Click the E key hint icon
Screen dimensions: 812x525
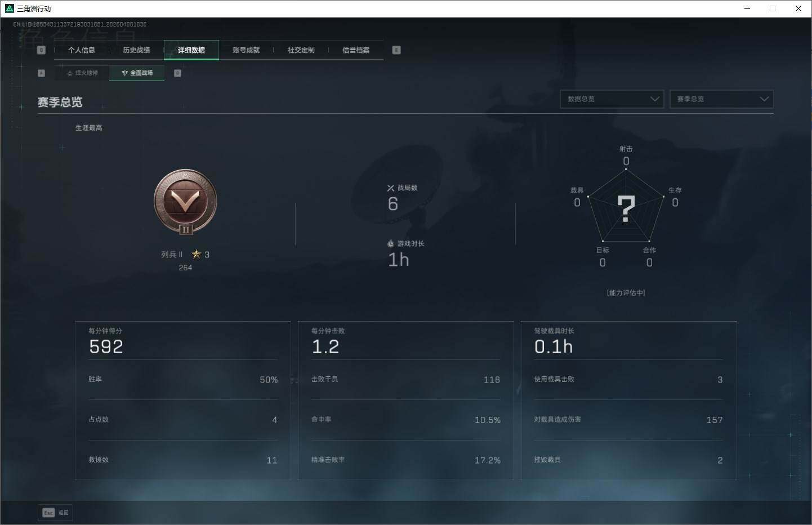pos(396,50)
